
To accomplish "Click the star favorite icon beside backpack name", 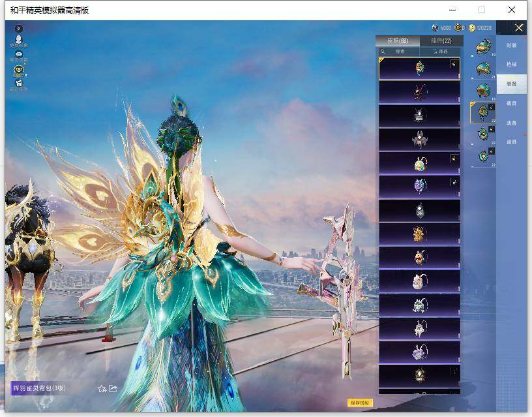I will [102, 388].
